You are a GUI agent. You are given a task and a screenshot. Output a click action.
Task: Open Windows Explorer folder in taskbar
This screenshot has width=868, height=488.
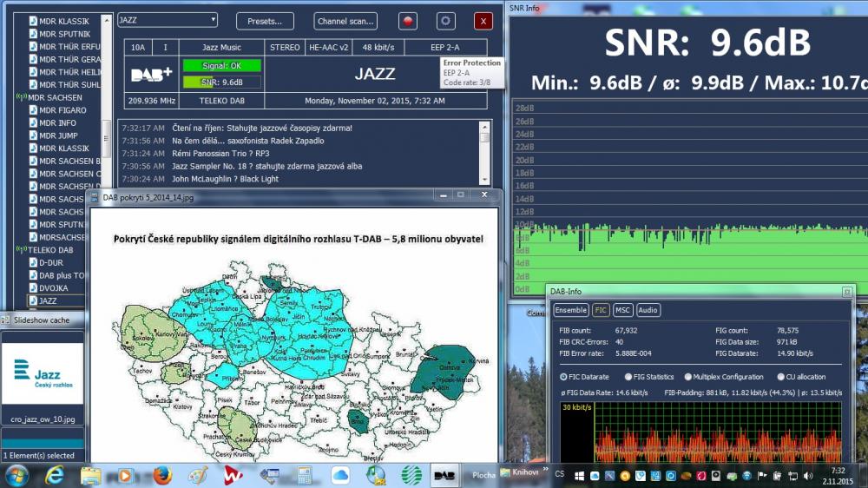click(90, 476)
